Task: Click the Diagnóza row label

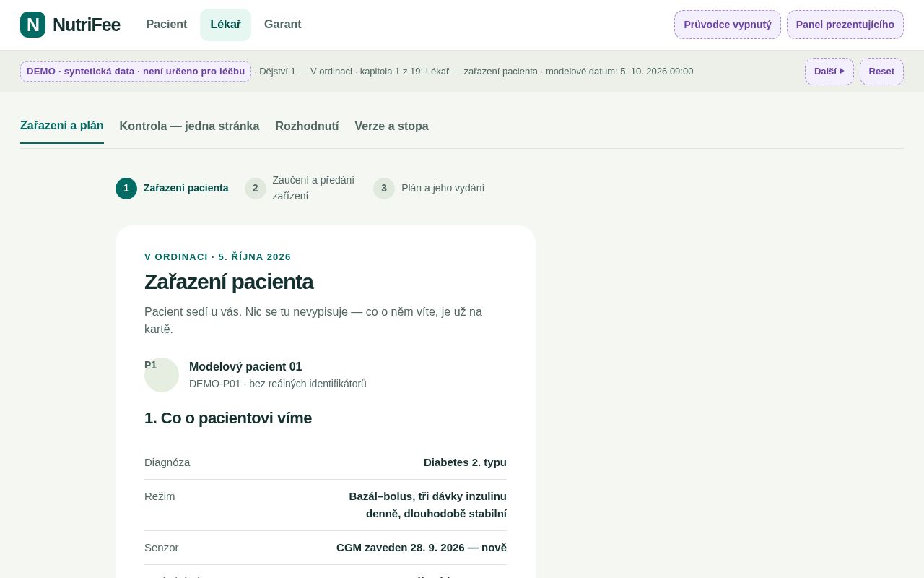Action: pos(167,462)
